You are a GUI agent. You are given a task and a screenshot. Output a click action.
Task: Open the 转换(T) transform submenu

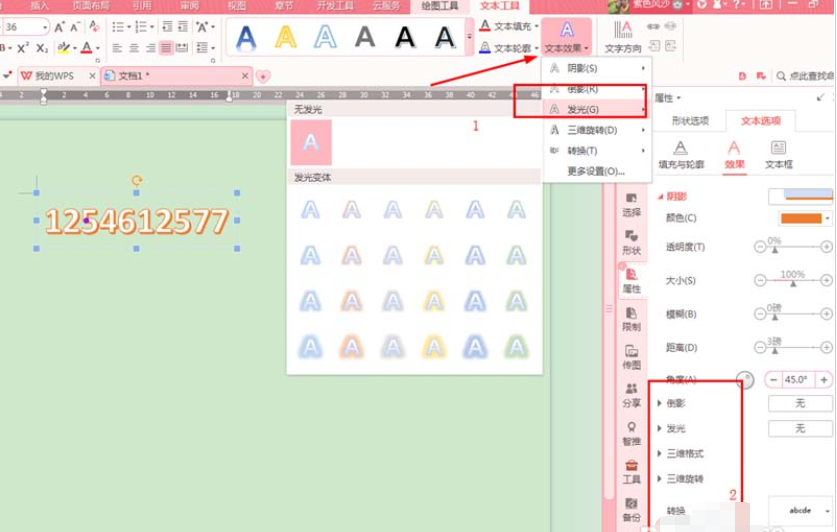(597, 150)
